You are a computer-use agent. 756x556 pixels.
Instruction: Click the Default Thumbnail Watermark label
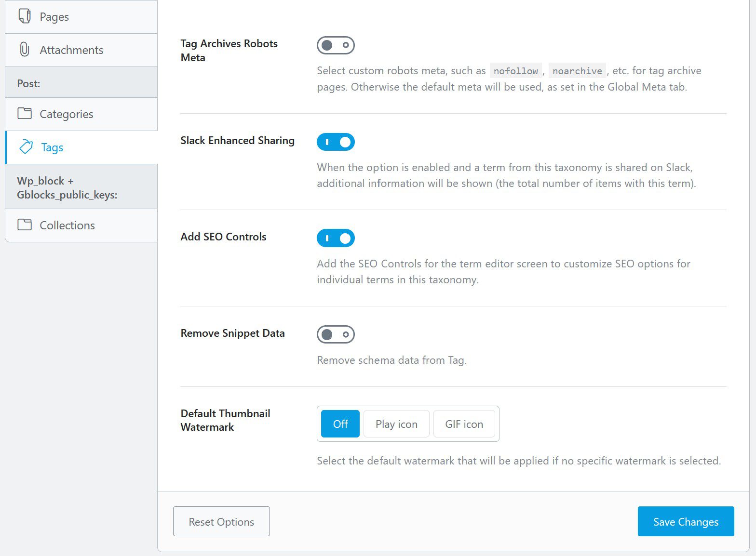[225, 420]
